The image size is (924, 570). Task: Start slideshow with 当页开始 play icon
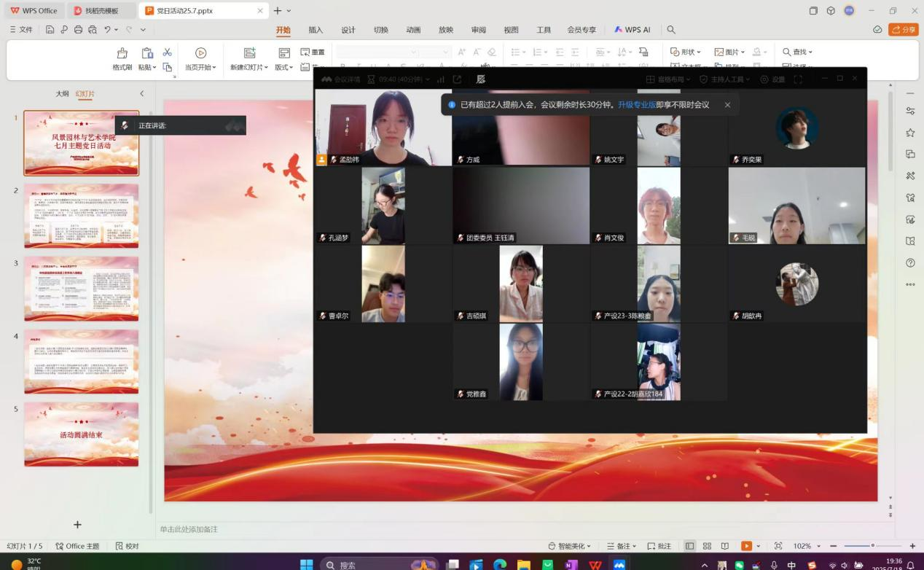tap(201, 53)
